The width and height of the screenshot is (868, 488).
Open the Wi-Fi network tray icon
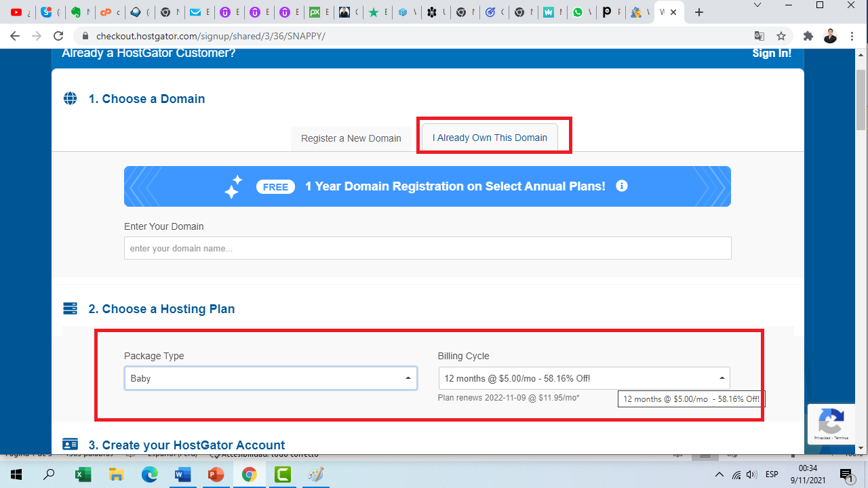(736, 474)
